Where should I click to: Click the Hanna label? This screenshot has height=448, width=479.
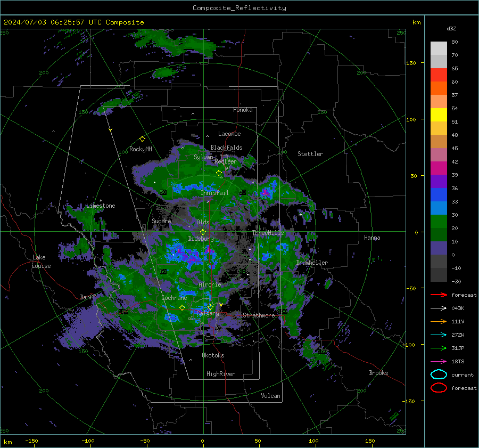(372, 238)
